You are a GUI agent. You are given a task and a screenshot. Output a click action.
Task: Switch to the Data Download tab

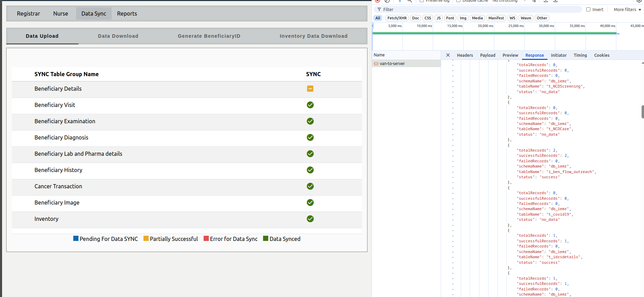[118, 36]
